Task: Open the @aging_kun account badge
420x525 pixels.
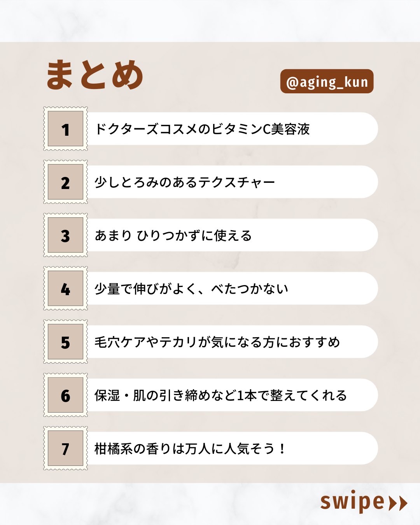Action: 327,82
